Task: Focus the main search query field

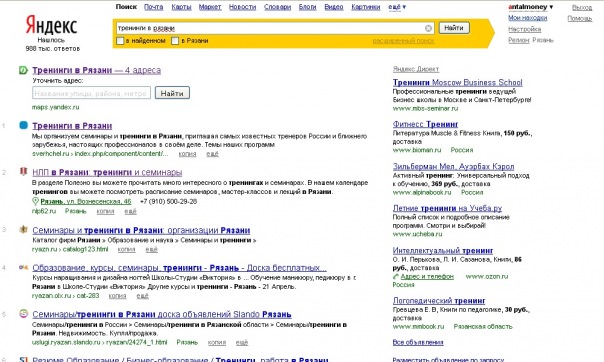Action: 275,28
